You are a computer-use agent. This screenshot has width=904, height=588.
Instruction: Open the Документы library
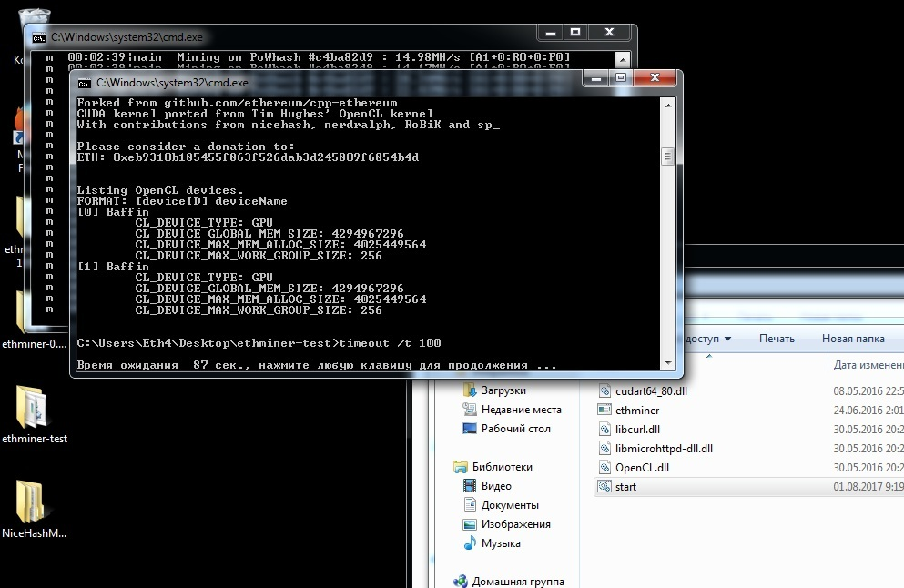(x=510, y=505)
